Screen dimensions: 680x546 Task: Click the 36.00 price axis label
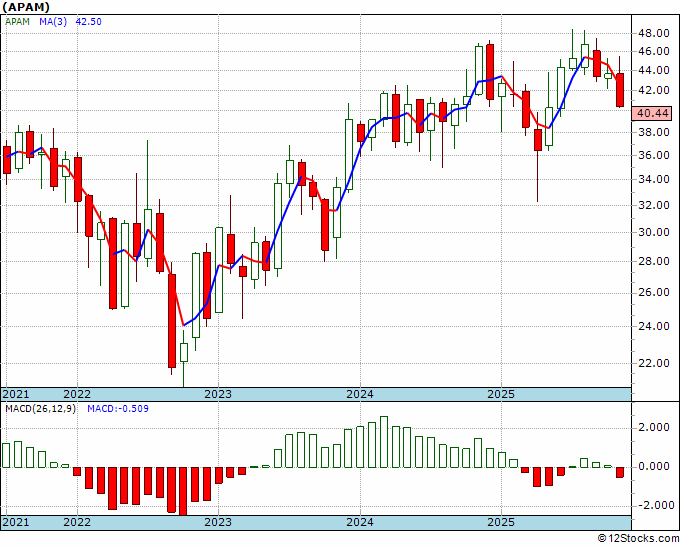point(653,155)
